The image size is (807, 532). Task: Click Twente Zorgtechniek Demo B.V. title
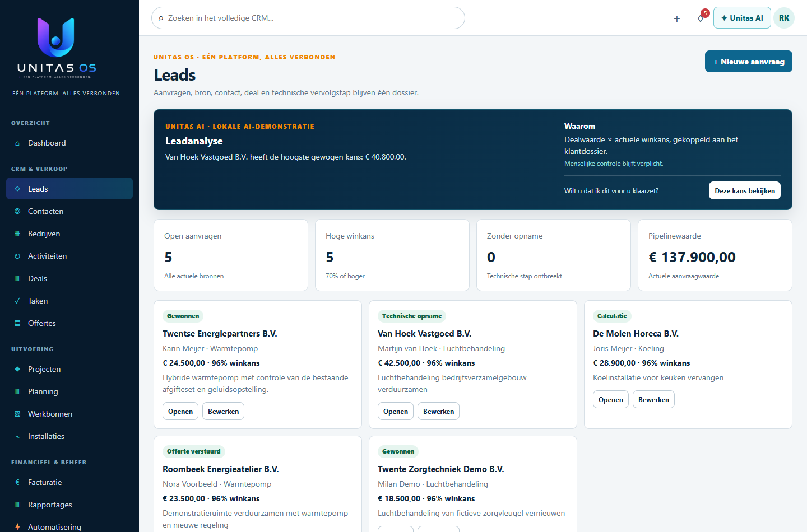(441, 469)
